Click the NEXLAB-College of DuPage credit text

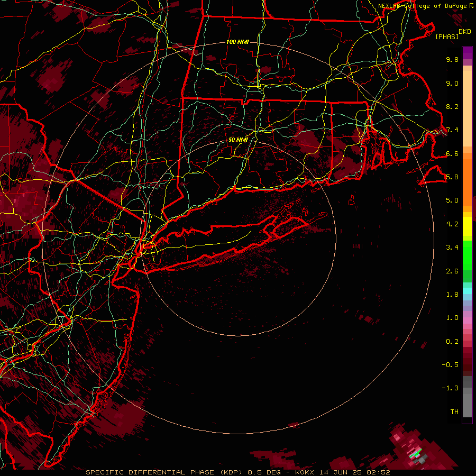(422, 6)
